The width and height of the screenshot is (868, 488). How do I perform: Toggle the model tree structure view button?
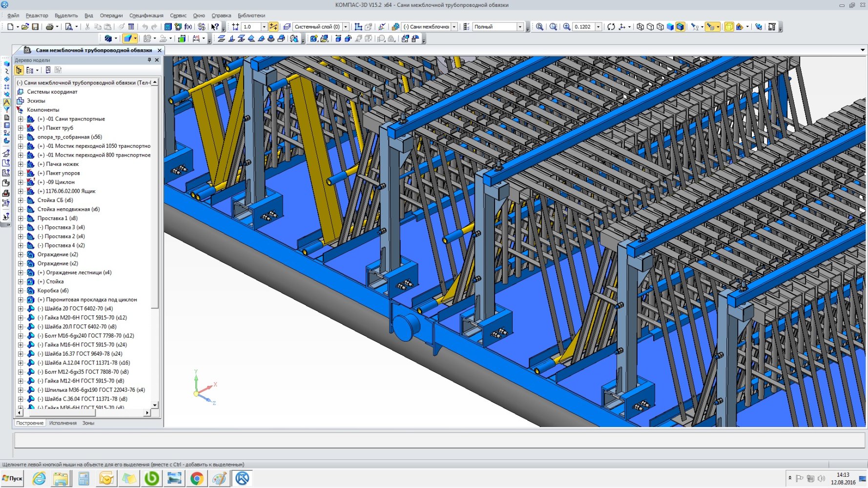[x=19, y=70]
